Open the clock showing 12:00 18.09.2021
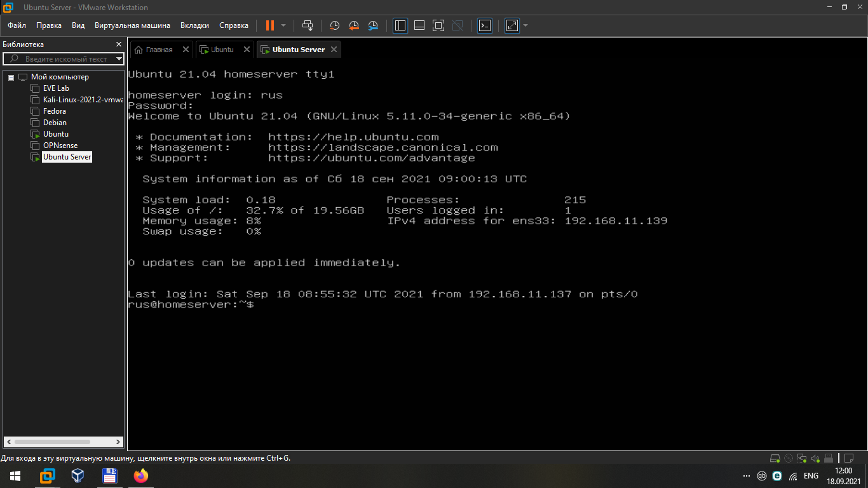 843,476
